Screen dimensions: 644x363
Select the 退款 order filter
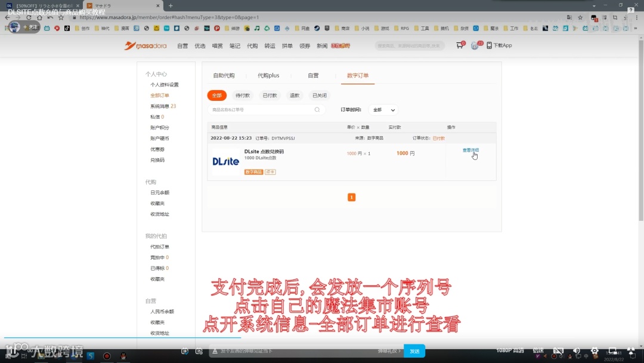coord(295,96)
